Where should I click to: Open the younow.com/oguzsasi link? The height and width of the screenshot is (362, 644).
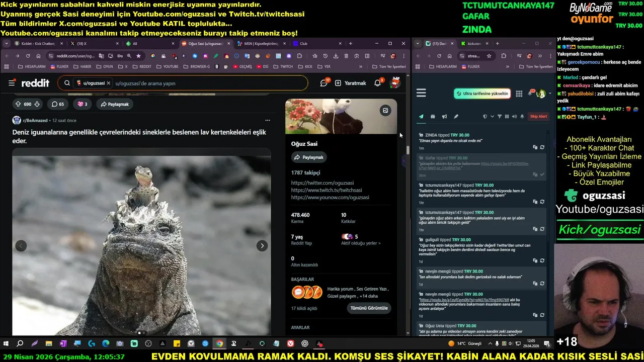pyautogui.click(x=330, y=197)
